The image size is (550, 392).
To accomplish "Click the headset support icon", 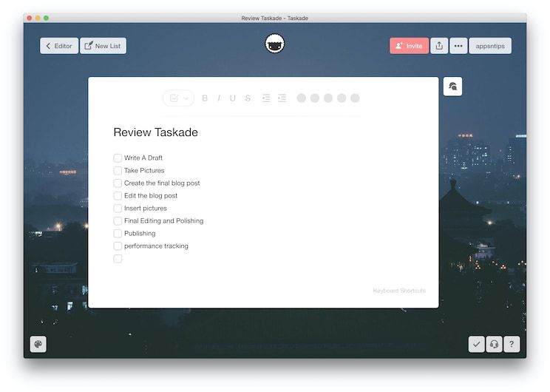I will [494, 344].
